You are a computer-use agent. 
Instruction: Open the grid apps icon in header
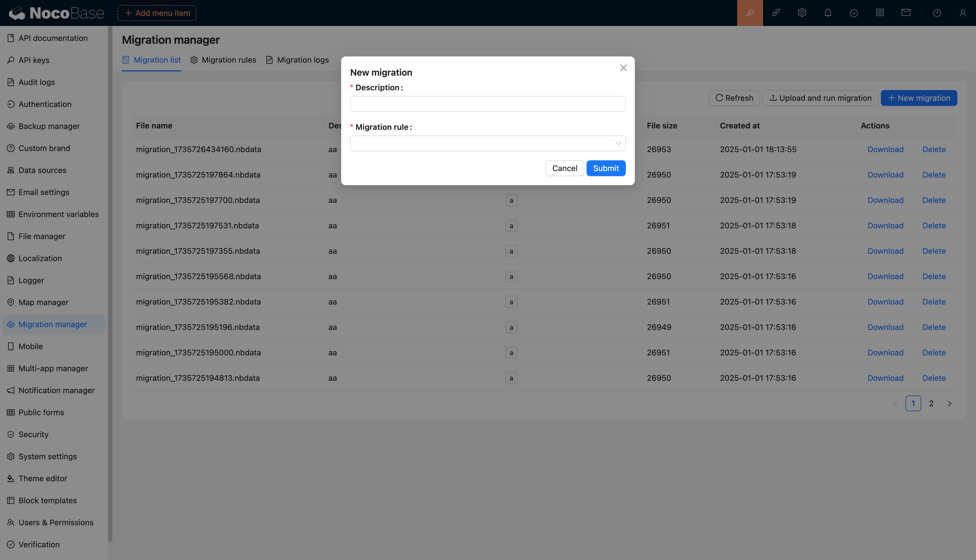pos(880,13)
